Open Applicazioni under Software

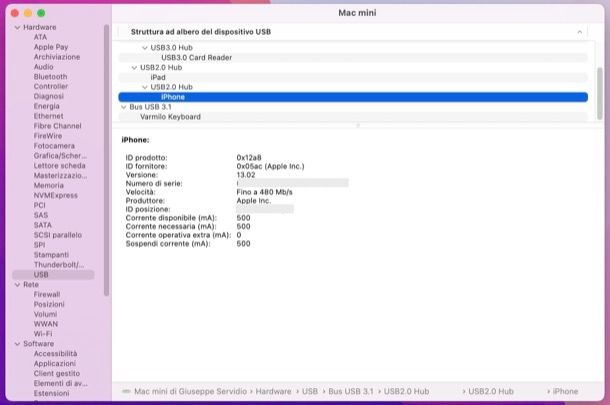54,364
